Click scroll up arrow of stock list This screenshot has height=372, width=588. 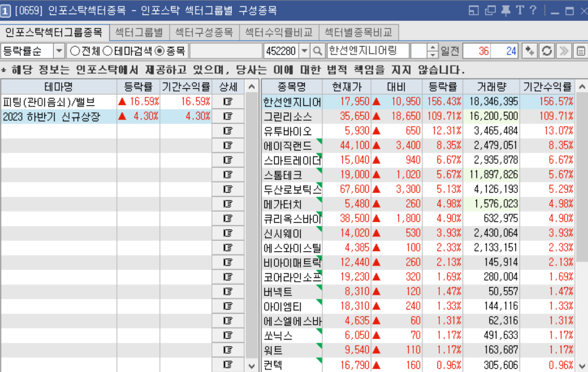click(582, 87)
